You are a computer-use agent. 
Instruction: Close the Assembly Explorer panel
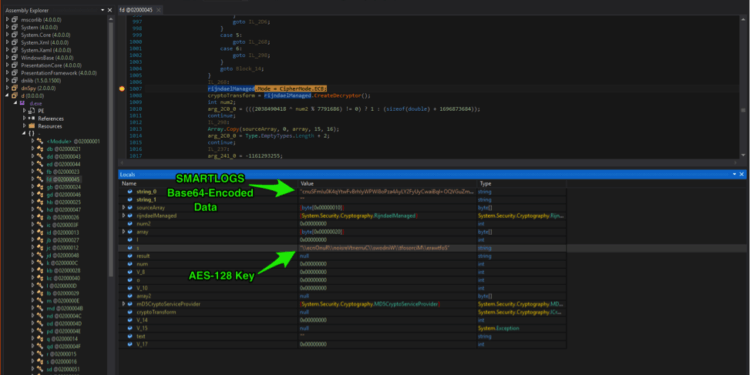click(110, 10)
